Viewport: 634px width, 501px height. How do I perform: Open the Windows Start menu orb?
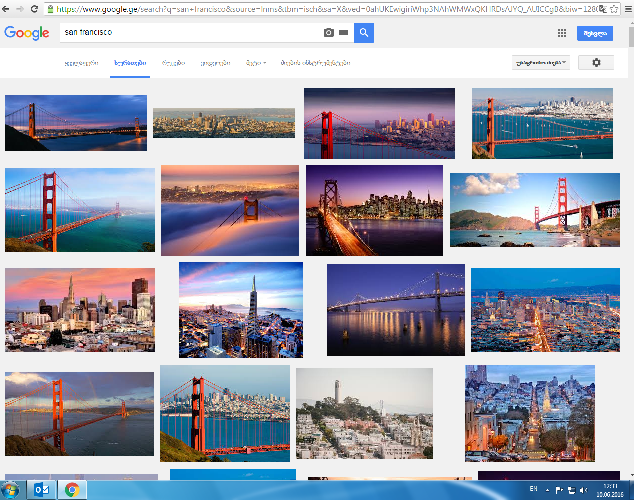(11, 490)
